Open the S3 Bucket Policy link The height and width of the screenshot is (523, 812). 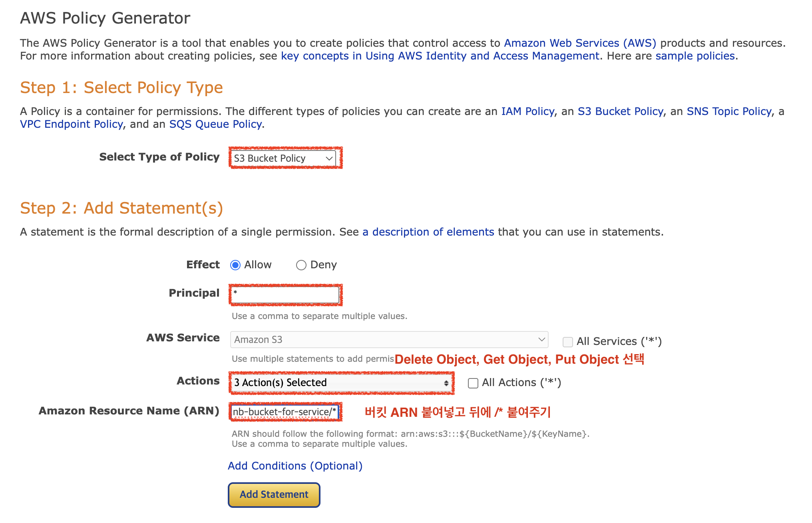point(620,111)
